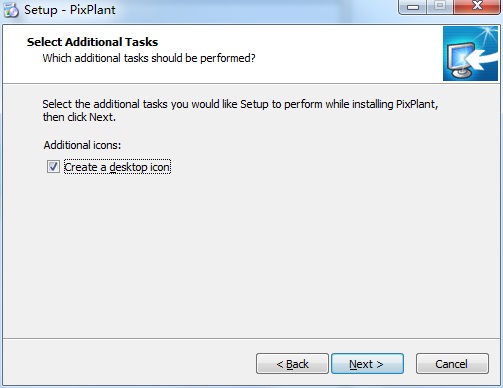Click the instruction text about installing PixPlant
503x388 pixels.
pos(240,110)
